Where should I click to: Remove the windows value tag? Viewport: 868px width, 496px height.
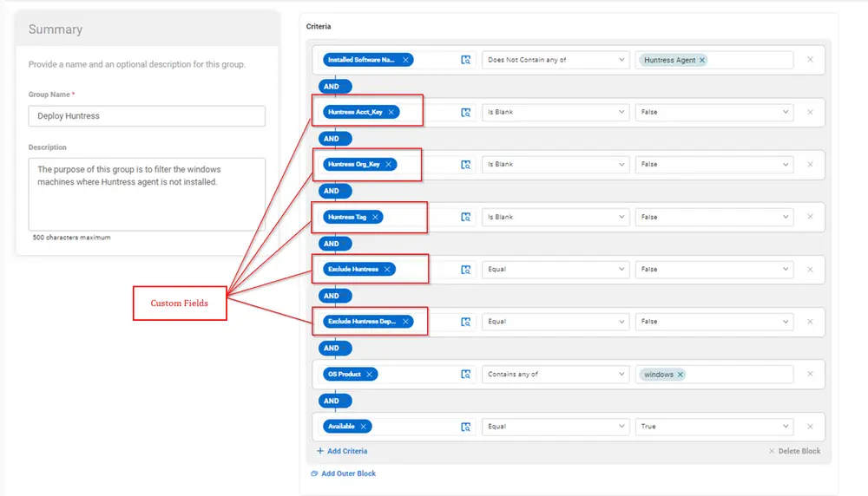(x=681, y=375)
